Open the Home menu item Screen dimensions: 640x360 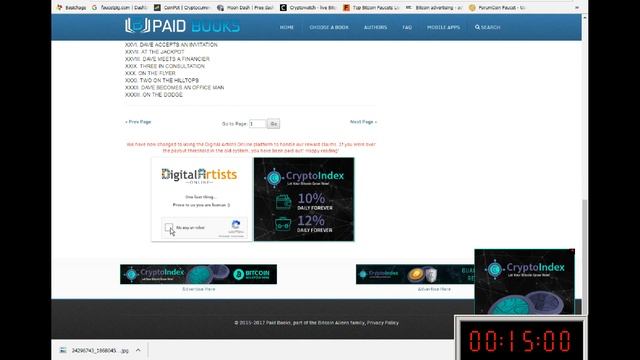point(287,27)
